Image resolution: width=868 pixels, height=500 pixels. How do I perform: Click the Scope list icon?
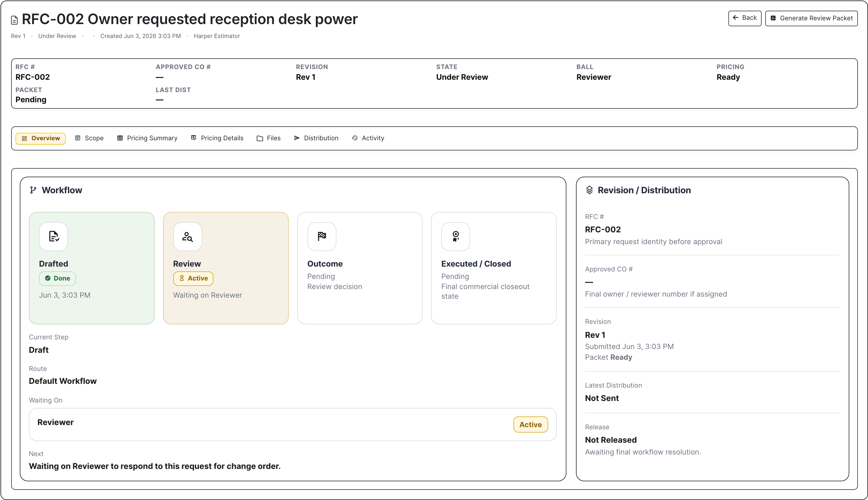pos(78,138)
